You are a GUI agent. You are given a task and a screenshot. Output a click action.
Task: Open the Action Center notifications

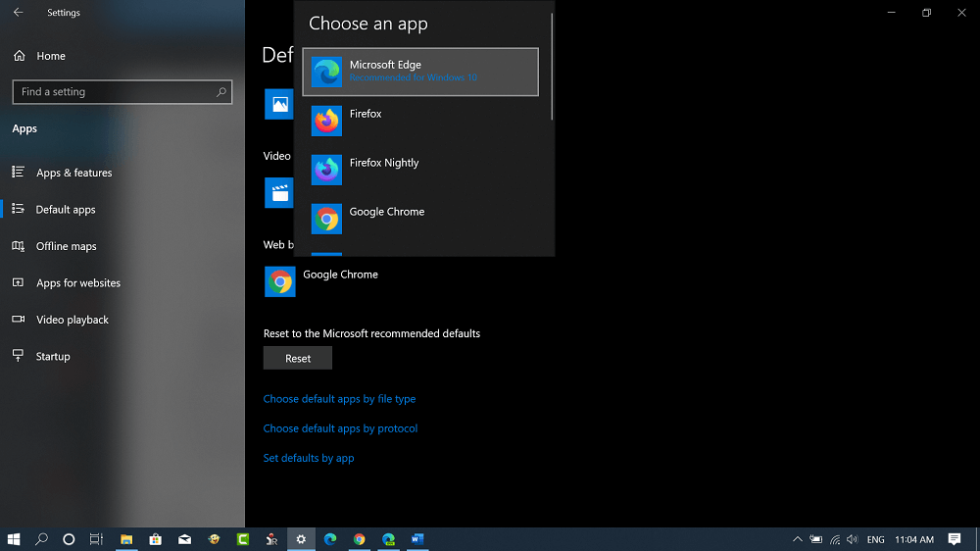pyautogui.click(x=955, y=539)
